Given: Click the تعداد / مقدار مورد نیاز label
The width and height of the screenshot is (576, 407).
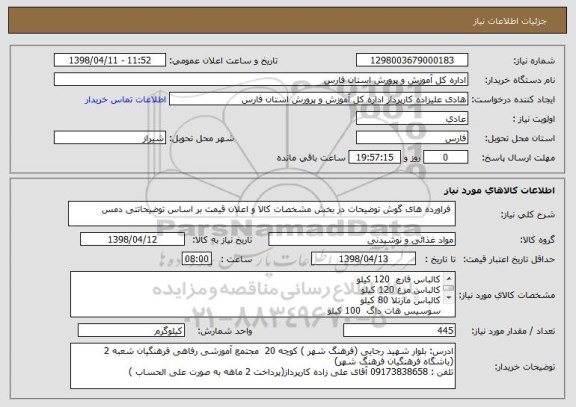Looking at the screenshot, I should 513,331.
